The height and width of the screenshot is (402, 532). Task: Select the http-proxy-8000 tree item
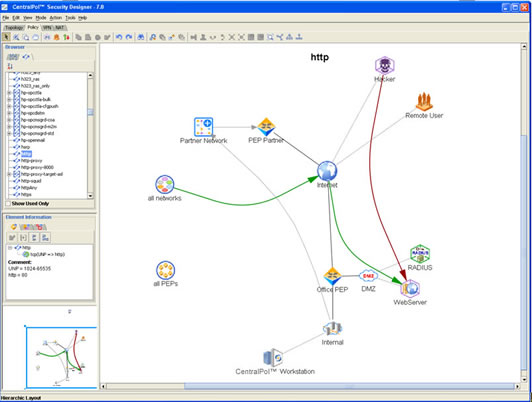pyautogui.click(x=37, y=167)
